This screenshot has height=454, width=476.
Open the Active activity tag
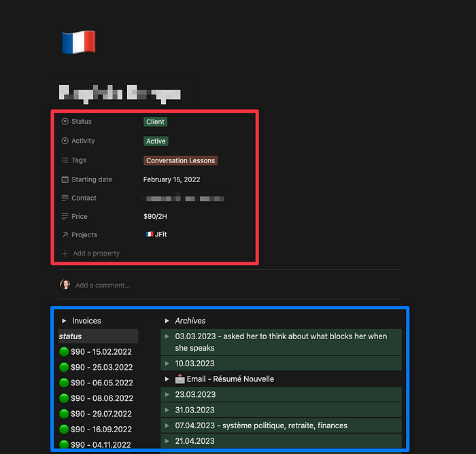click(156, 141)
